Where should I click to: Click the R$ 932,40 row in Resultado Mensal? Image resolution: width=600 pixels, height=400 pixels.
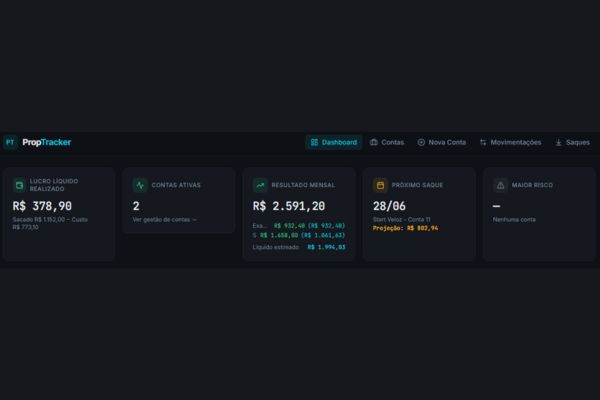pos(299,226)
